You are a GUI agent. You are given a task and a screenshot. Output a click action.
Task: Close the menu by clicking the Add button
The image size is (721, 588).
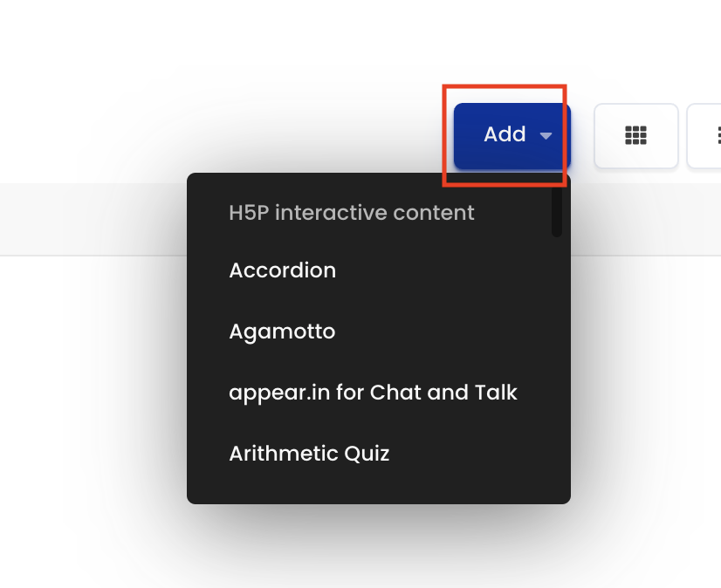click(512, 135)
